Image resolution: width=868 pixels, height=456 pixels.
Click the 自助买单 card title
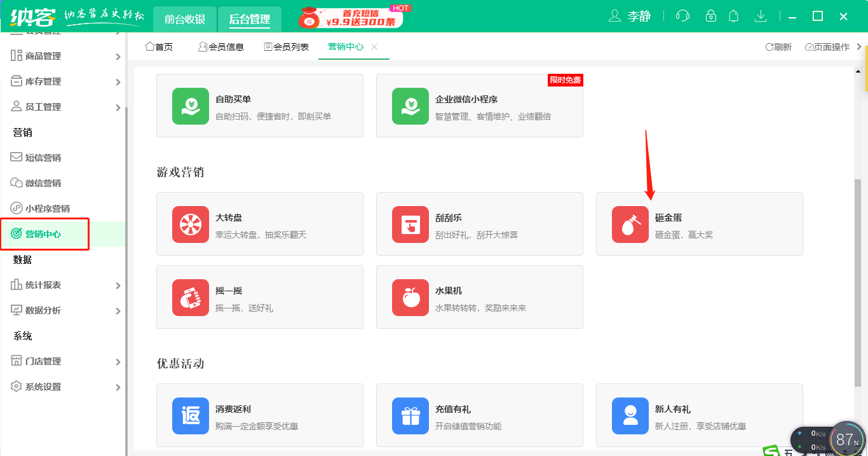click(x=233, y=99)
